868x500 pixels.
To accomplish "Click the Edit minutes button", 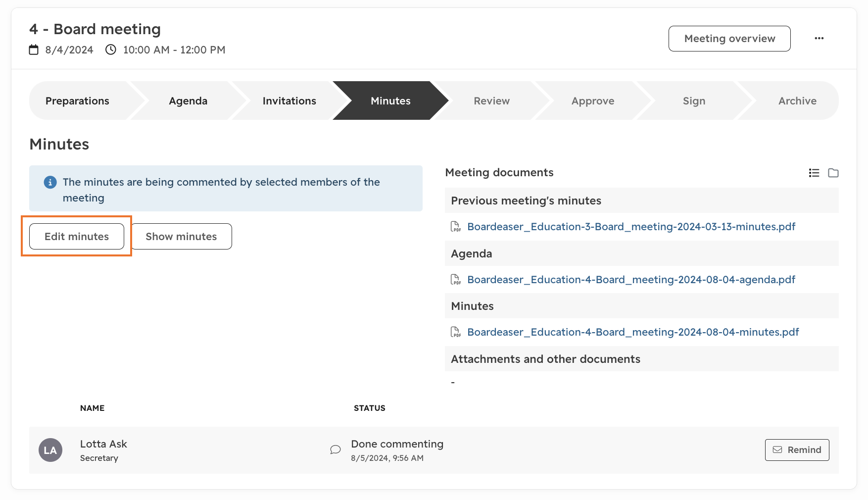I will pyautogui.click(x=77, y=237).
